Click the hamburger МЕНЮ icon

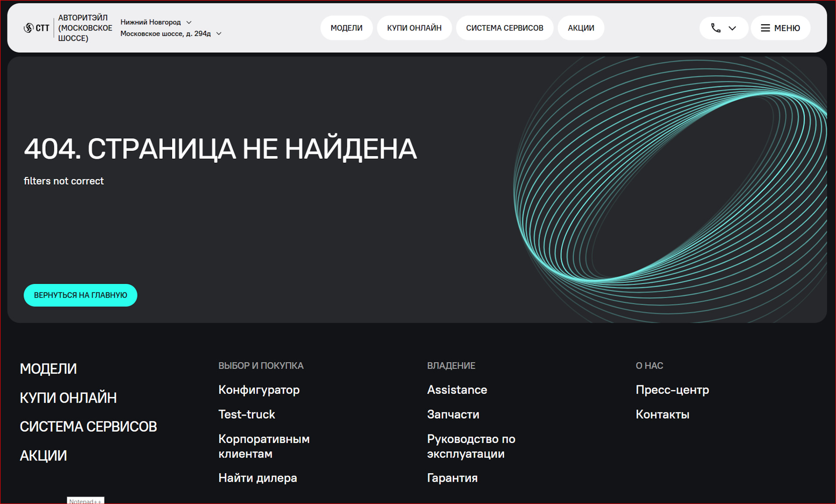[x=765, y=28]
